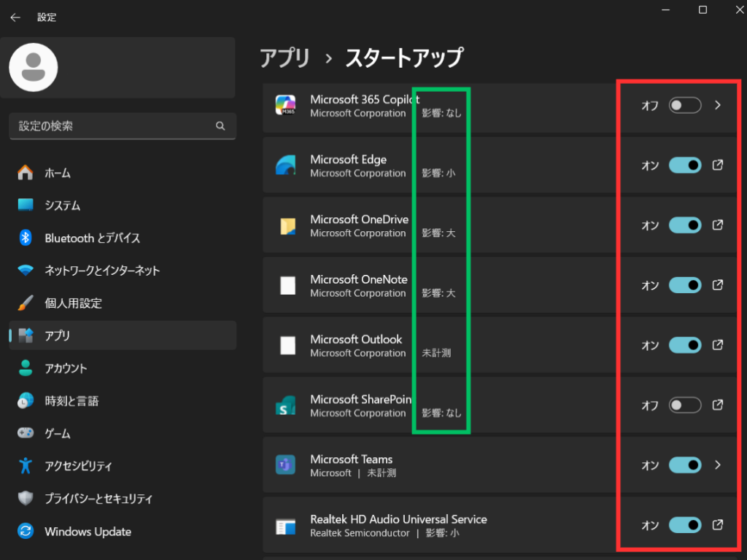Screen dimensions: 747x560
Task: Enable Microsoft 365 Copilot startup toggle
Action: coord(685,105)
